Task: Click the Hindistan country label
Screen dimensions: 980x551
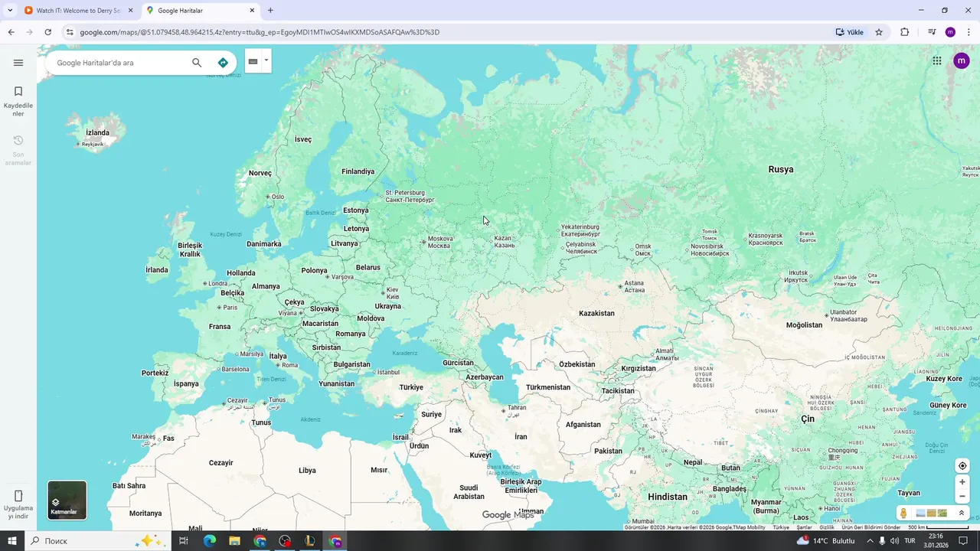Action: point(668,497)
